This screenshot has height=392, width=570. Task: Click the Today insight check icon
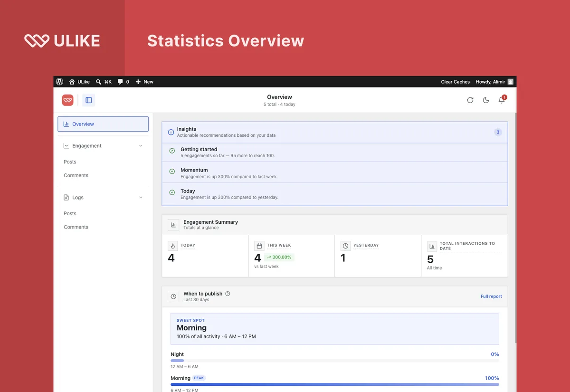(x=172, y=192)
